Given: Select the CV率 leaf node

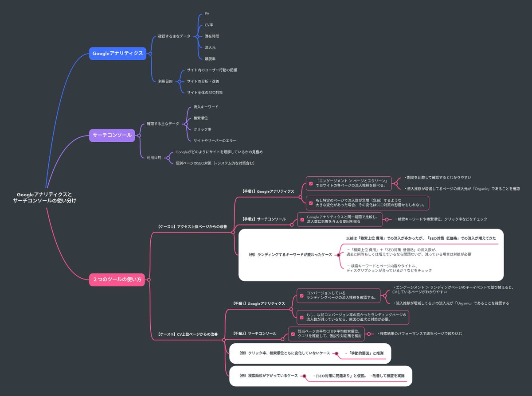Looking at the screenshot, I should (x=209, y=25).
